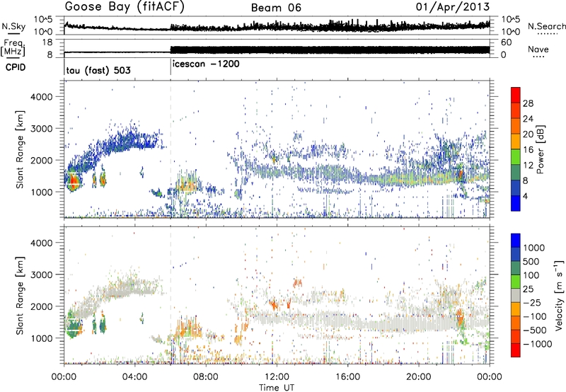Click the 'Freq. [MHz]' axis label
The height and width of the screenshot is (392, 566).
(13, 48)
